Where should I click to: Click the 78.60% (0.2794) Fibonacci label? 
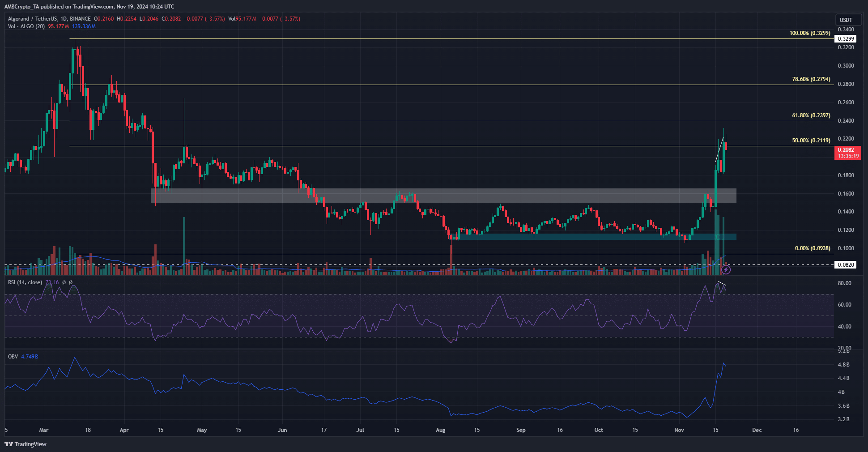point(811,79)
